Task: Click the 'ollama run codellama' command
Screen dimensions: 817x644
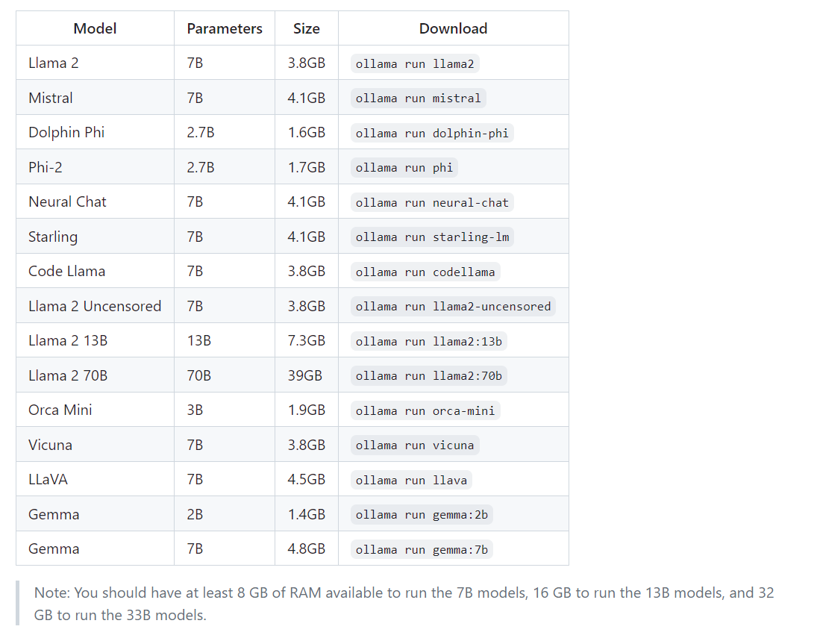Action: pyautogui.click(x=425, y=272)
